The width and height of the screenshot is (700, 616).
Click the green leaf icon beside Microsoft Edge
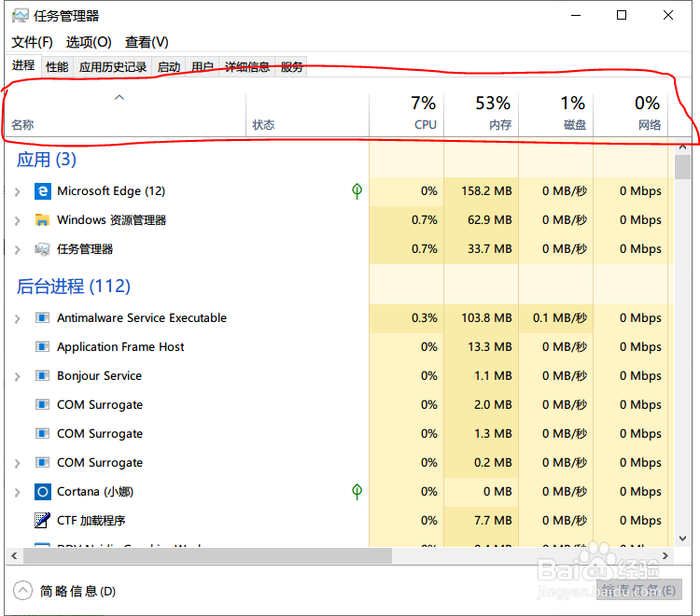coord(357,191)
